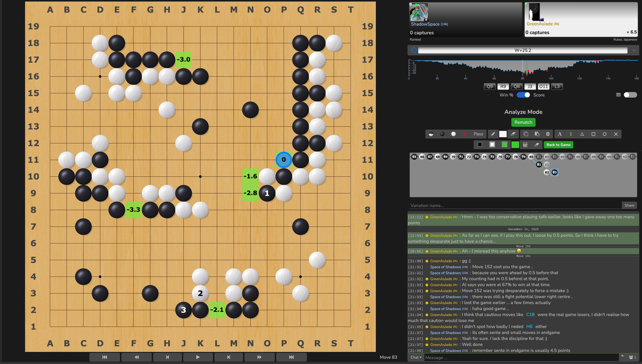Viewport: 642px width, 364px height.
Task: Toggle the AI review circle icon
Action: pos(414,50)
